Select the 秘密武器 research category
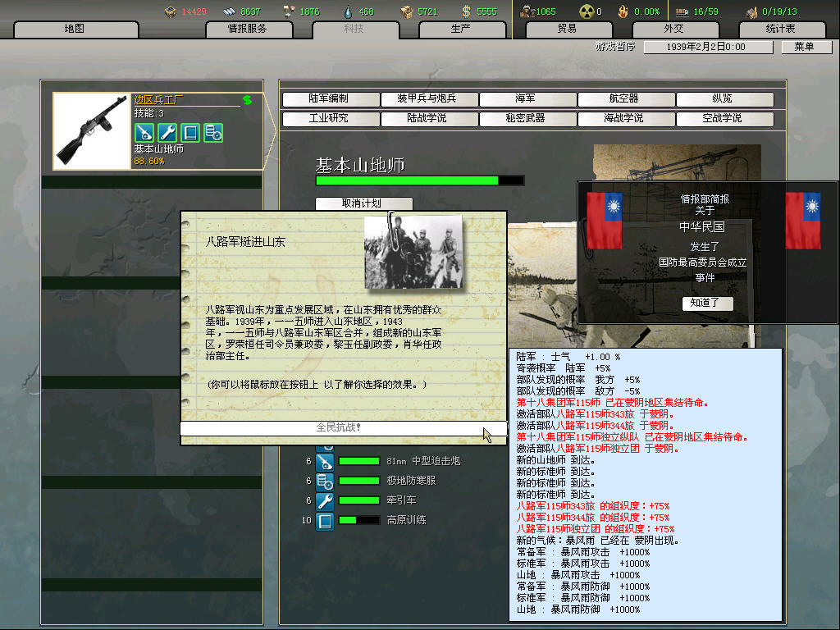 pos(527,118)
